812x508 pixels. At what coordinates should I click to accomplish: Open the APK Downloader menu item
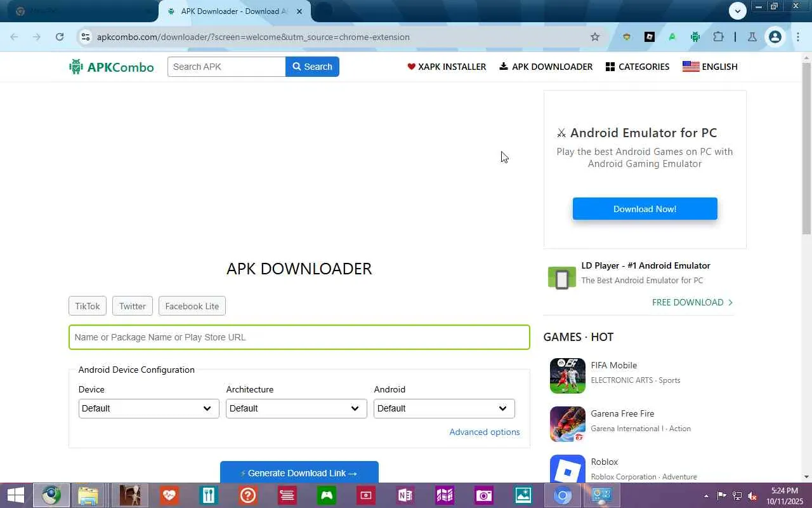(546, 67)
